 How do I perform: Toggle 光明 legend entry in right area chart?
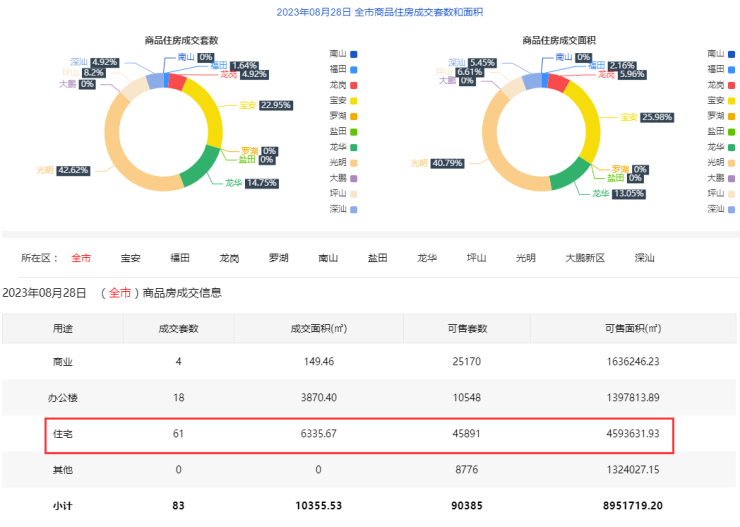[x=720, y=162]
